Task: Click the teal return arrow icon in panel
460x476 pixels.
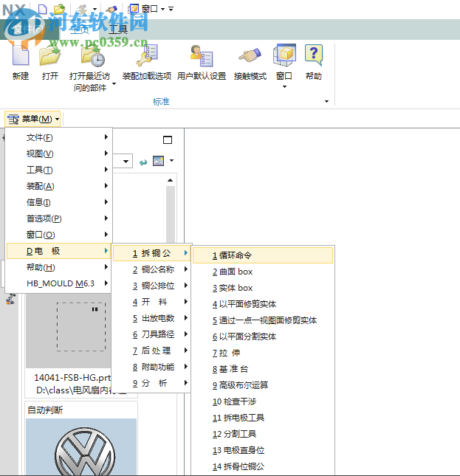Action: [x=143, y=162]
